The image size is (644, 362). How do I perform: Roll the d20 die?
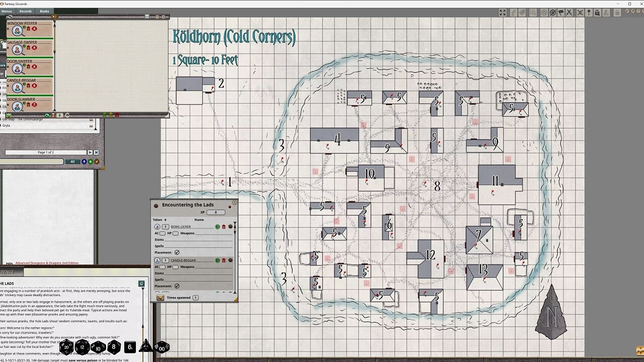66,347
